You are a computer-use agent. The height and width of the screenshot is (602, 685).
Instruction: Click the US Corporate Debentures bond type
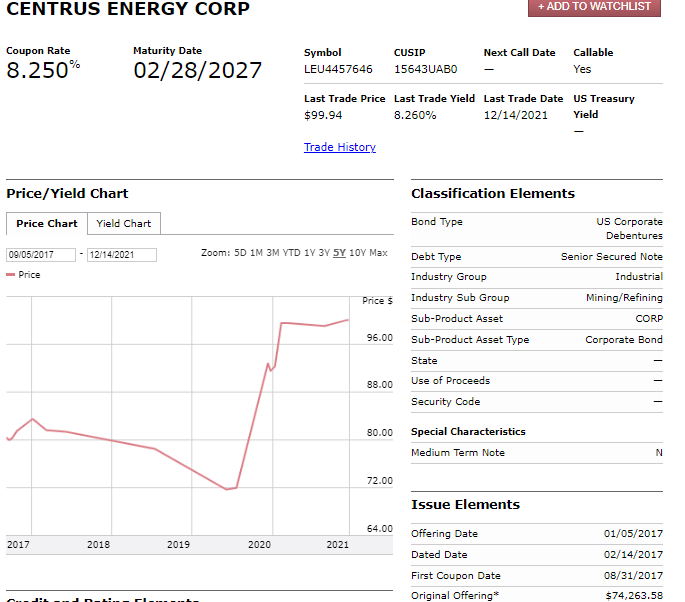point(630,228)
